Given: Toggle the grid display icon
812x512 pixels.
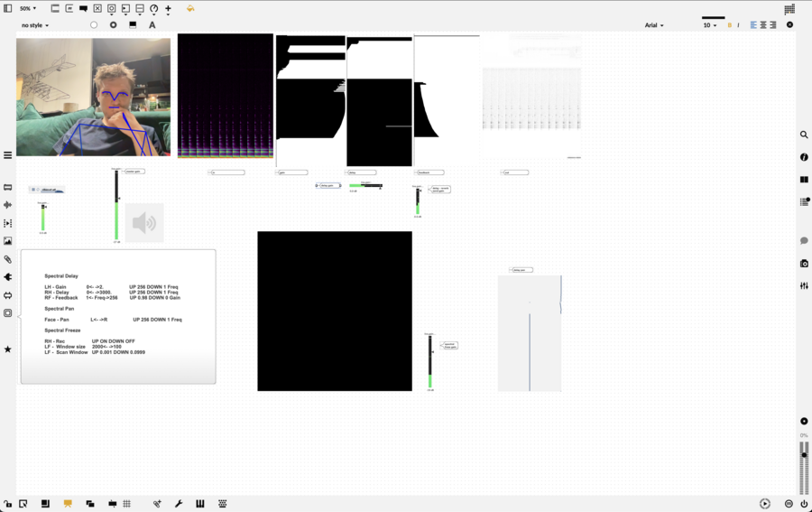Looking at the screenshot, I should click(x=127, y=504).
